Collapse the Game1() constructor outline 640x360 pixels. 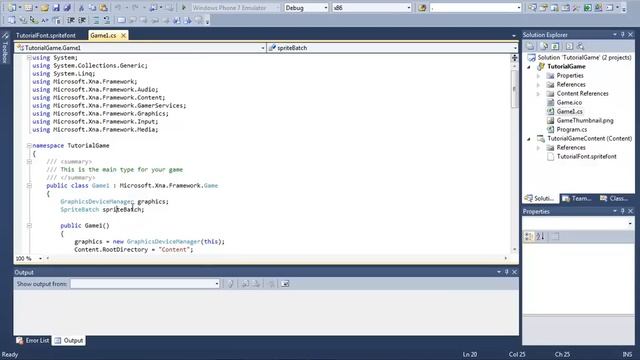(29, 225)
